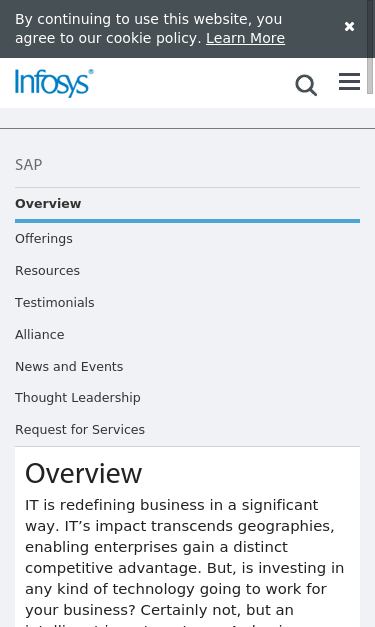
Task: Dismiss the cookie policy banner
Action: pyautogui.click(x=349, y=26)
